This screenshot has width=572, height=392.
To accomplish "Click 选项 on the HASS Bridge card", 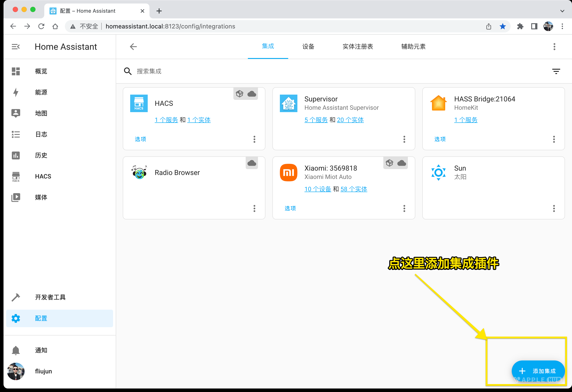I will pos(440,139).
